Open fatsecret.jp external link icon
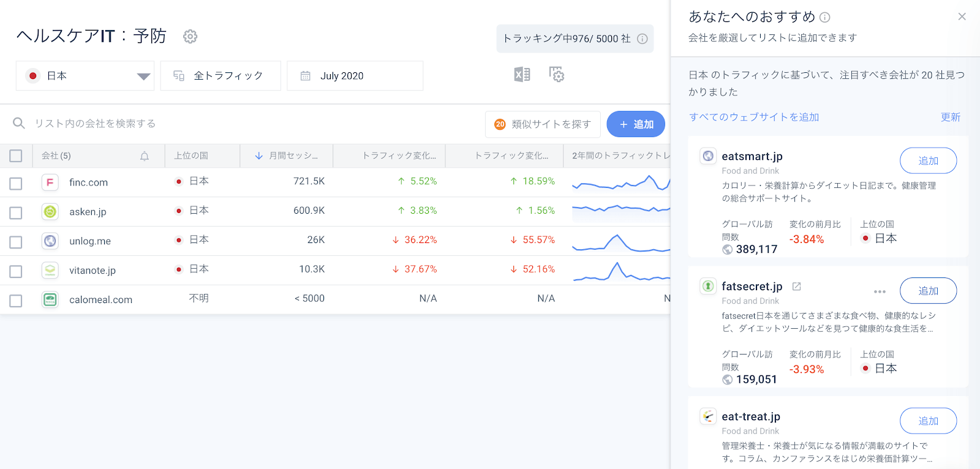 point(797,286)
